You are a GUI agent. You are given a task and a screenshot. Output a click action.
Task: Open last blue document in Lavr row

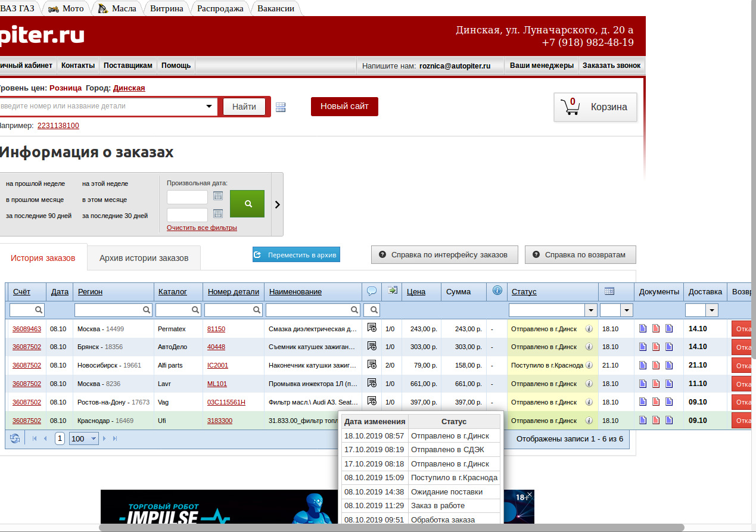point(668,384)
